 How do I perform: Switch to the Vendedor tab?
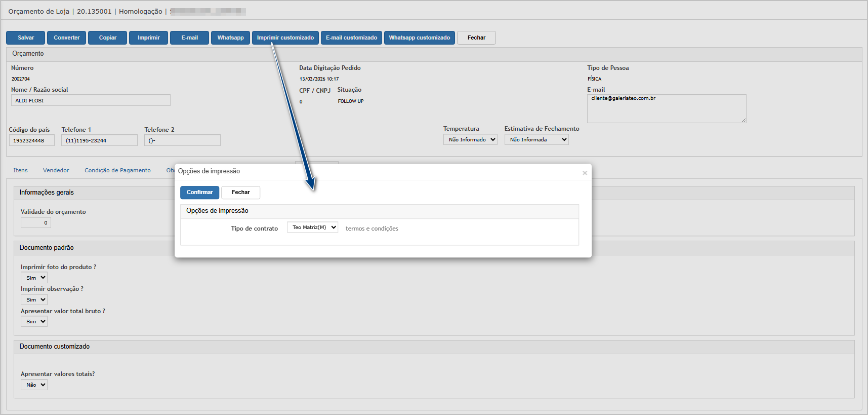pyautogui.click(x=56, y=170)
